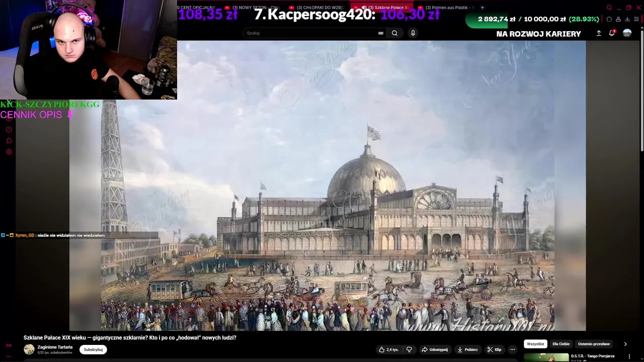
Task: Click the Pobierz download button
Action: tap(467, 349)
